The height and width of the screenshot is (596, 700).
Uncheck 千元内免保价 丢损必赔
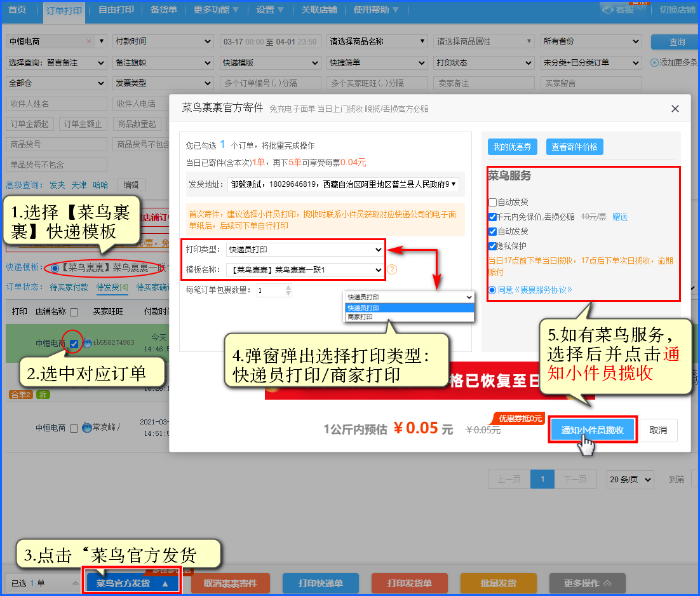click(x=493, y=217)
